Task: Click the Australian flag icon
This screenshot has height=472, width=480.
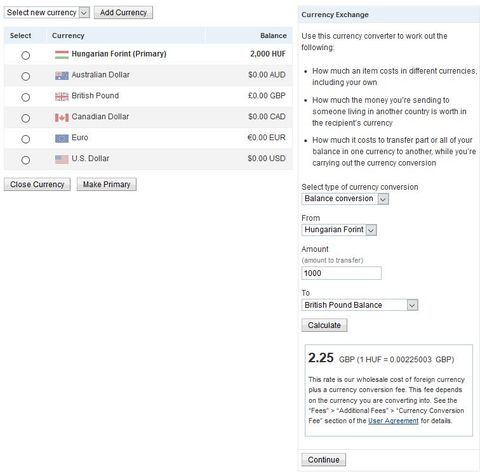Action: point(62,76)
